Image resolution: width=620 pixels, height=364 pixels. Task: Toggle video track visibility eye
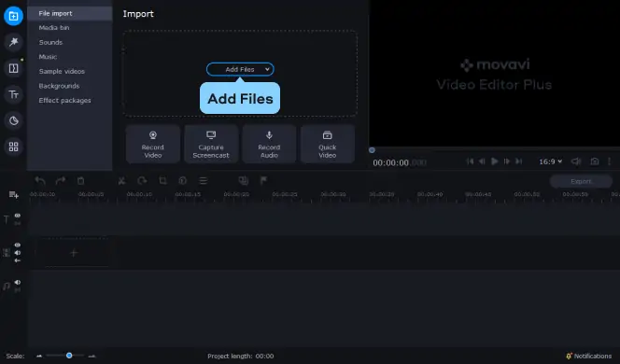18,245
